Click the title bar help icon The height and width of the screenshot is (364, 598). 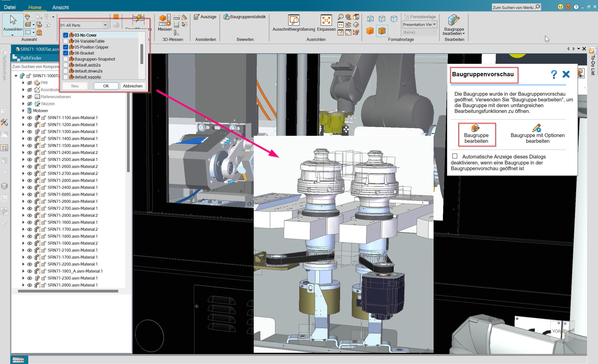point(576,7)
